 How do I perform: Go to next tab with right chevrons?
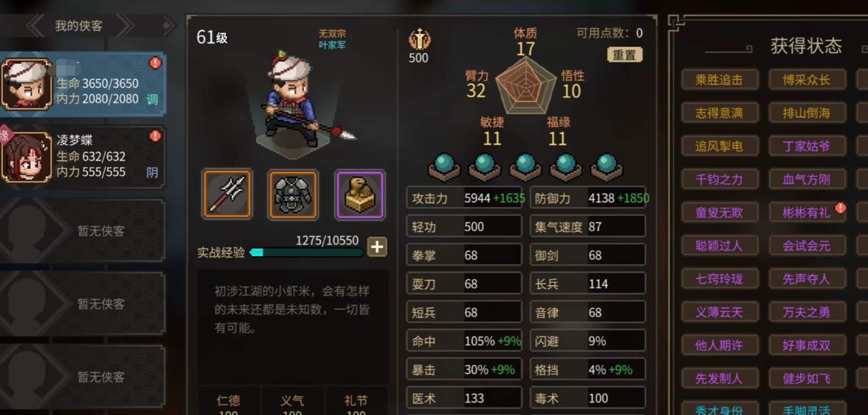coord(125,26)
